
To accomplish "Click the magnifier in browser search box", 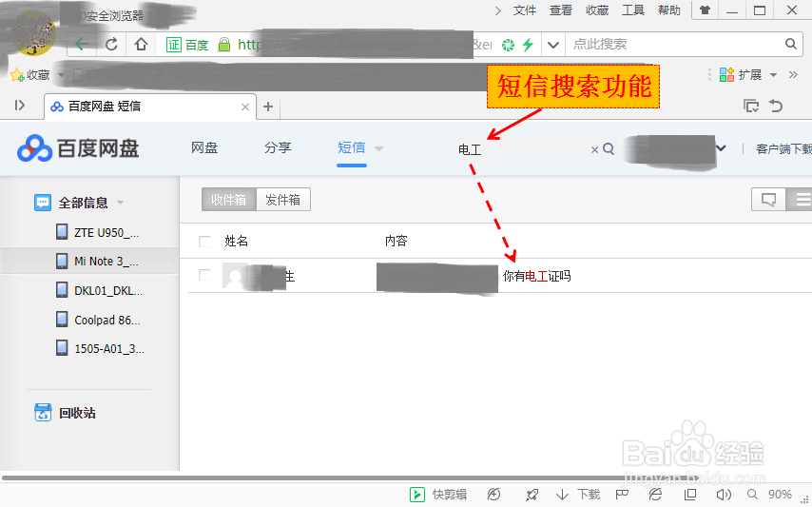I will 790,44.
